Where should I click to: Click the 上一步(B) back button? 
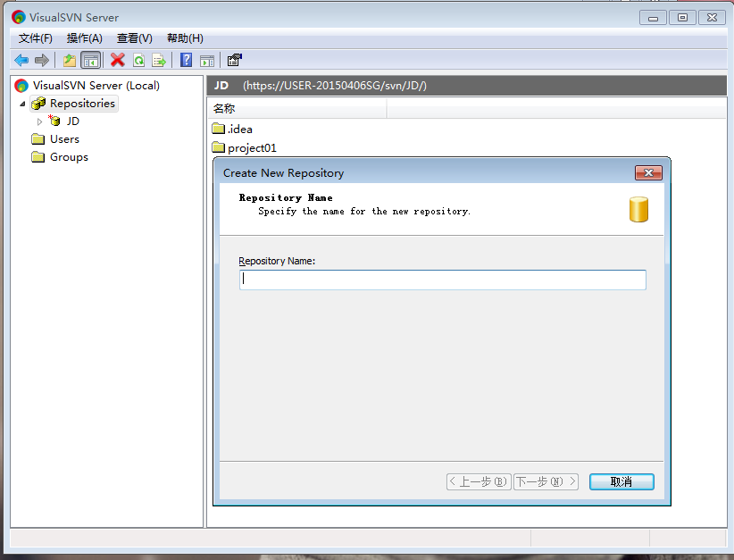tap(479, 481)
